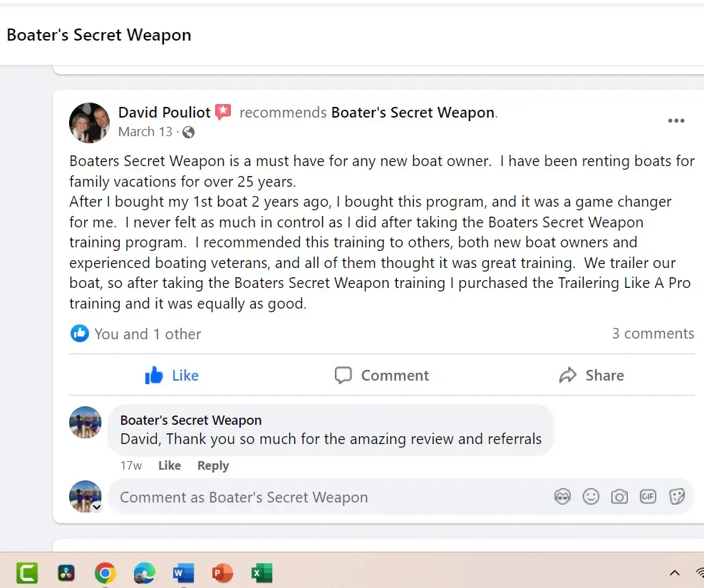Open the GIF picker in comment box

648,496
